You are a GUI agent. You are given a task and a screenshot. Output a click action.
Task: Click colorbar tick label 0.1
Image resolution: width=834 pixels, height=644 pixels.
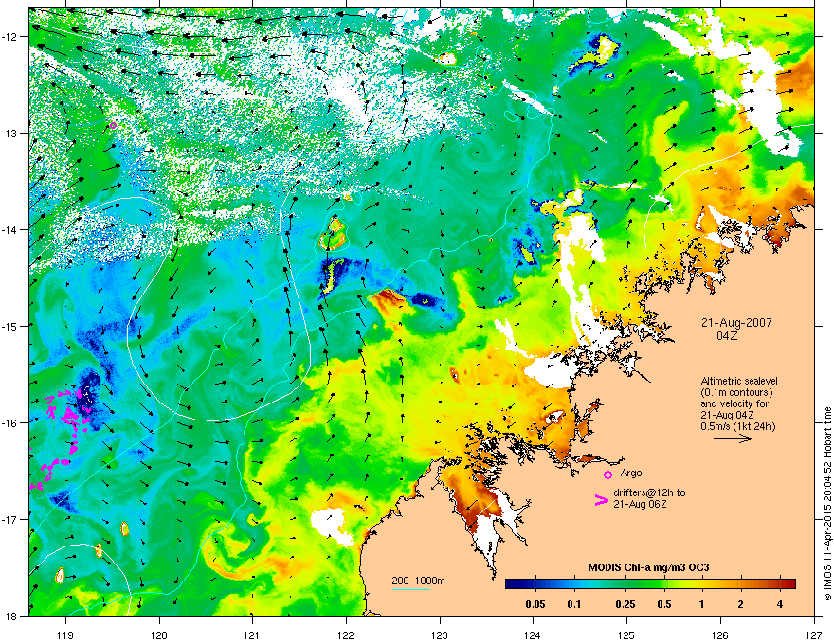pos(574,604)
